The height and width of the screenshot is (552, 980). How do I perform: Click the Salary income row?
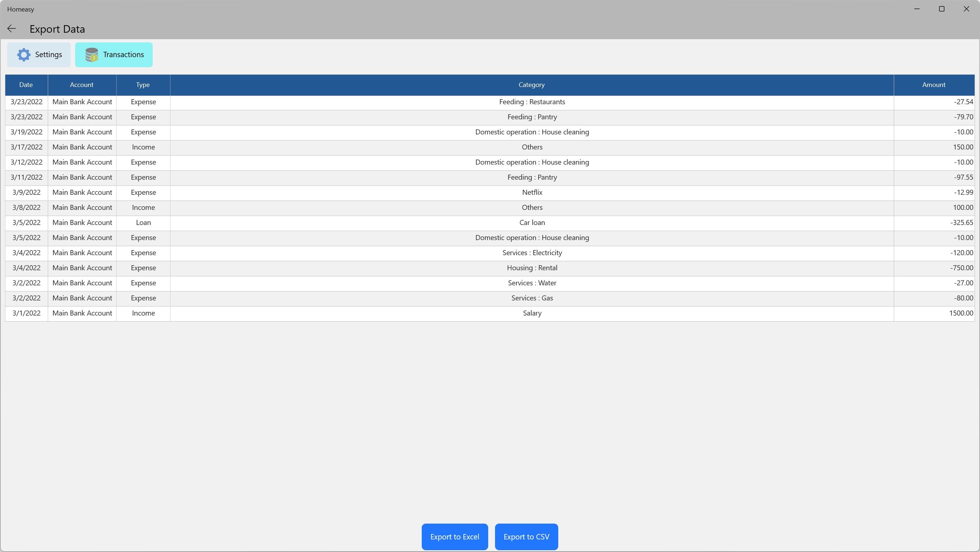tap(490, 313)
